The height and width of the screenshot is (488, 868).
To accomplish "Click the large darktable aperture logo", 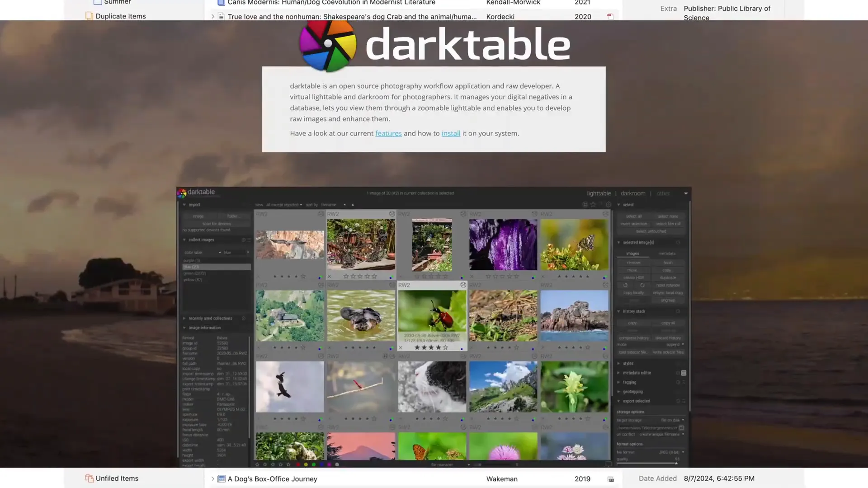I will point(328,45).
